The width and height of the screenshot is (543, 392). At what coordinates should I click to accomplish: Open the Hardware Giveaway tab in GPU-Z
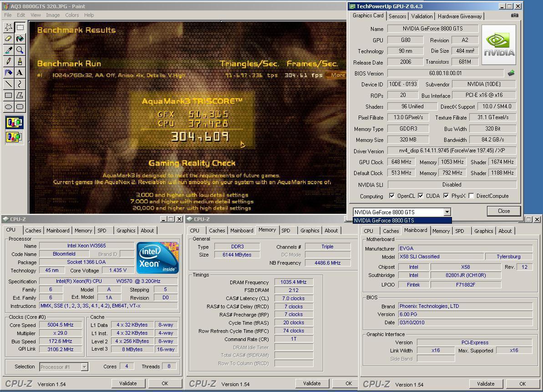point(460,16)
